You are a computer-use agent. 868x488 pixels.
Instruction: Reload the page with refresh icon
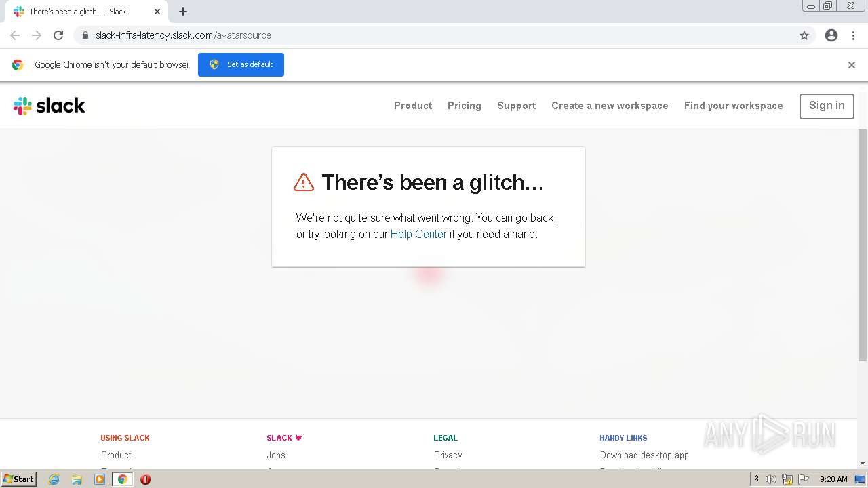tap(58, 35)
